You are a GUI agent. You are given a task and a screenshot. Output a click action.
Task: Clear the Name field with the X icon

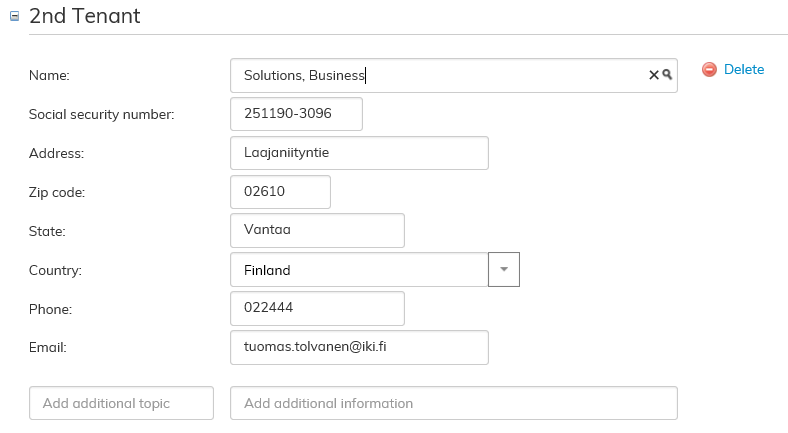point(654,75)
